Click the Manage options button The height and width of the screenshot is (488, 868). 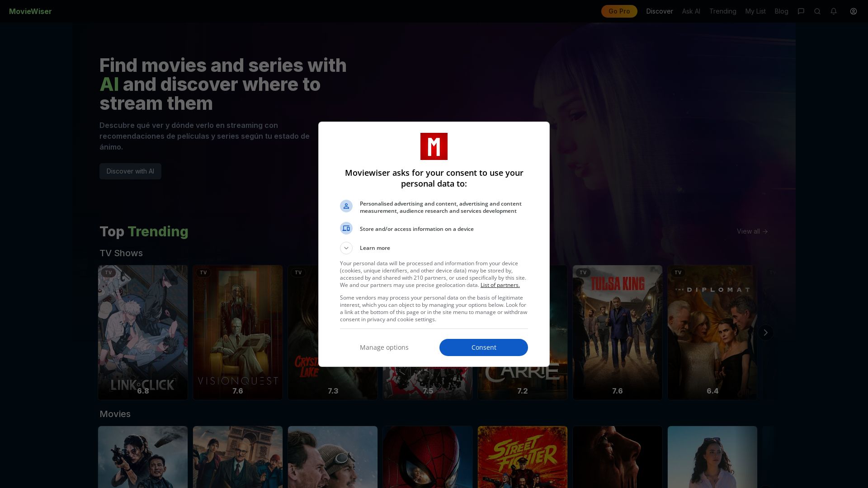384,347
